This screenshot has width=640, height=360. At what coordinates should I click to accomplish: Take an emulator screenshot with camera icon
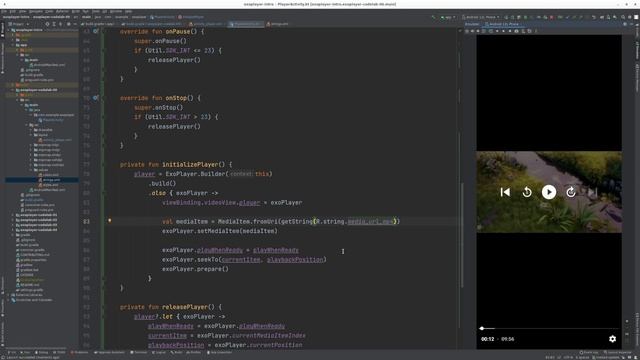click(x=516, y=31)
